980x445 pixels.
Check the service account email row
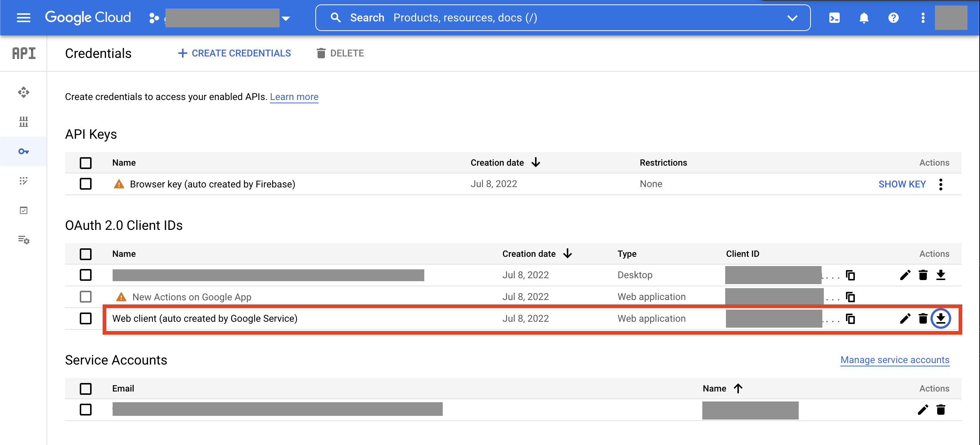coord(86,410)
